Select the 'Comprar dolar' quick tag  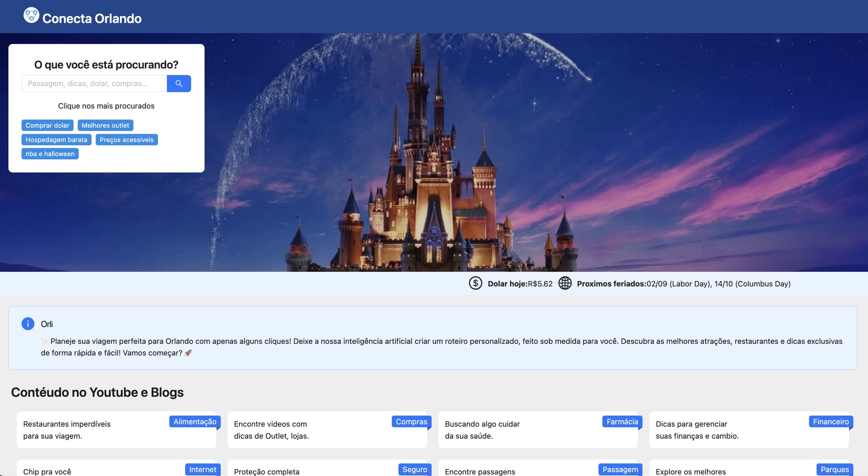[x=47, y=125]
